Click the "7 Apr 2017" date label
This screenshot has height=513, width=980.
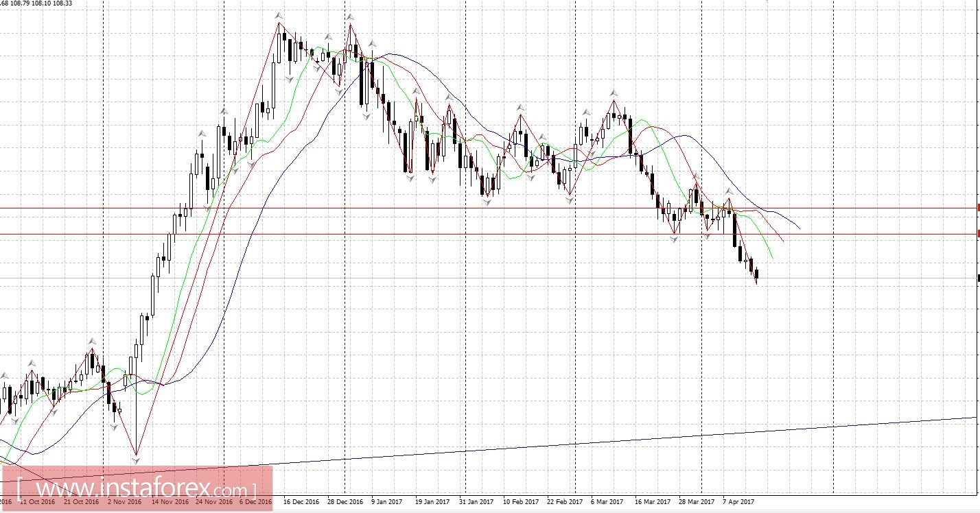[x=738, y=502]
